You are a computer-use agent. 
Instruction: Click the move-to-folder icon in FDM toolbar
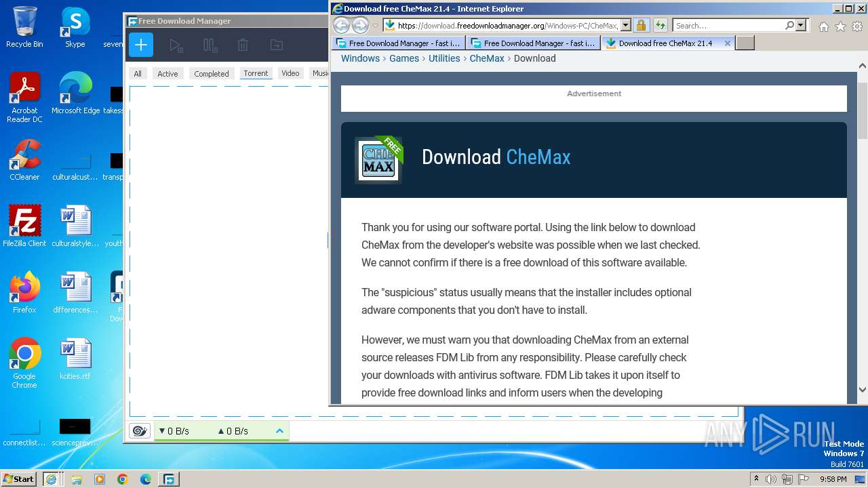coord(276,45)
